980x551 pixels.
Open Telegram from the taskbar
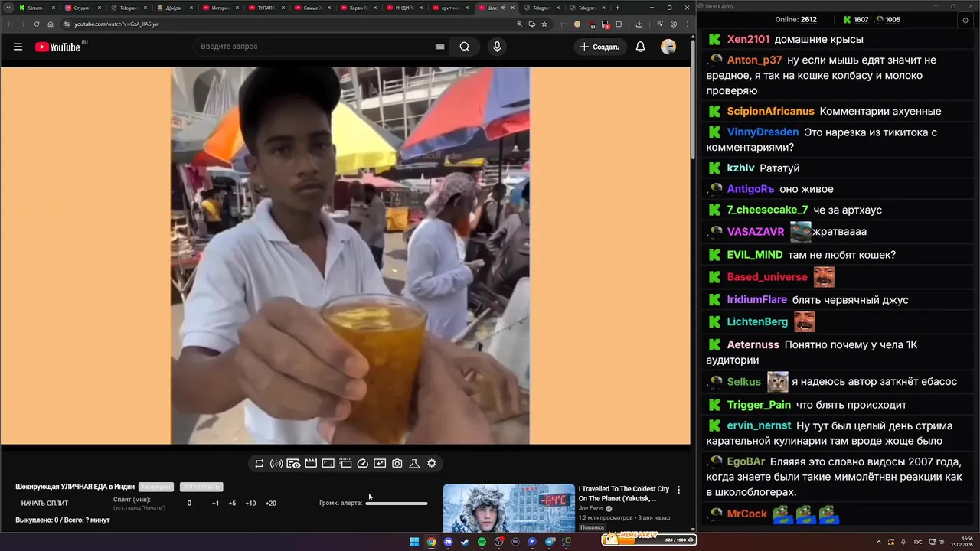click(550, 542)
